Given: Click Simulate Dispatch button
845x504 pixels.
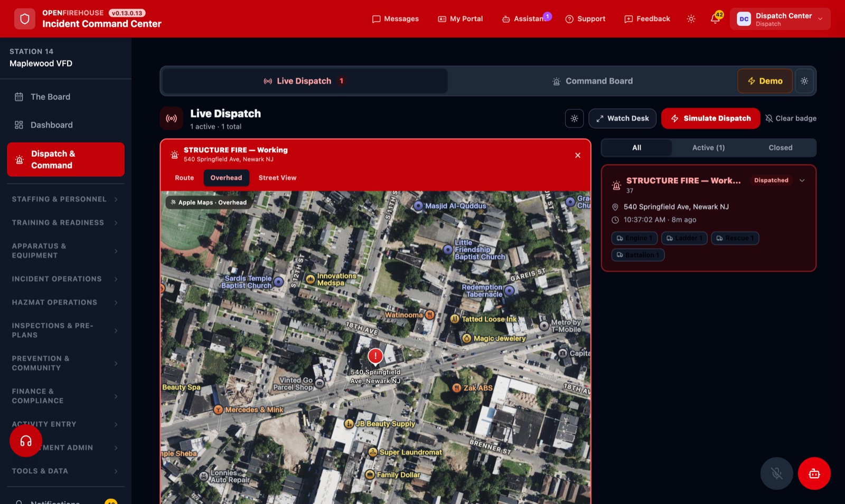Looking at the screenshot, I should coord(710,119).
